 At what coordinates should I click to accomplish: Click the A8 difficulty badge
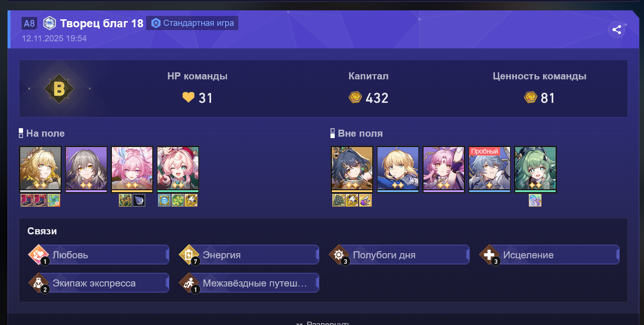[x=29, y=23]
